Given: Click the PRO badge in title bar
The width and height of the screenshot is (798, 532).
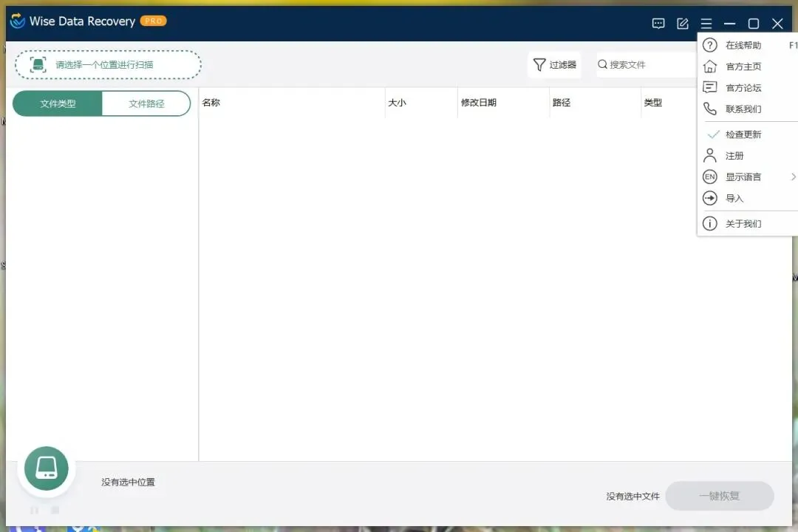Looking at the screenshot, I should point(153,21).
